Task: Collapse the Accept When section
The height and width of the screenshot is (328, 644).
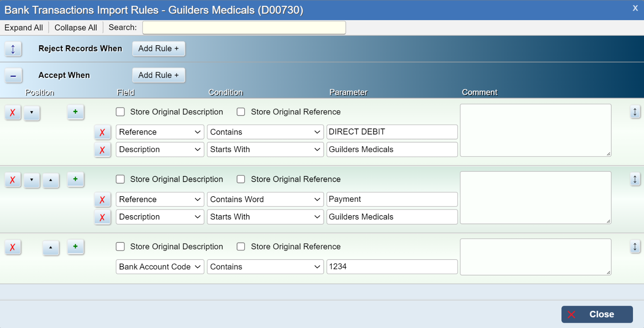Action: coord(13,76)
